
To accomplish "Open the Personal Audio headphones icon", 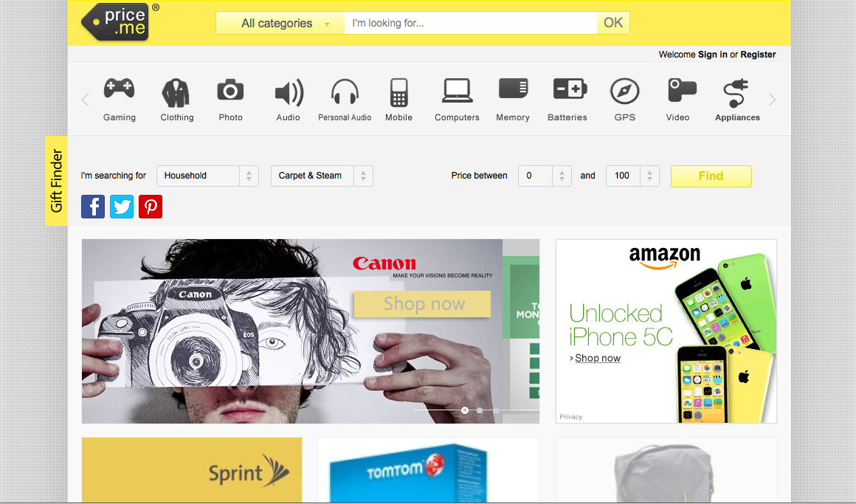I will (x=345, y=92).
